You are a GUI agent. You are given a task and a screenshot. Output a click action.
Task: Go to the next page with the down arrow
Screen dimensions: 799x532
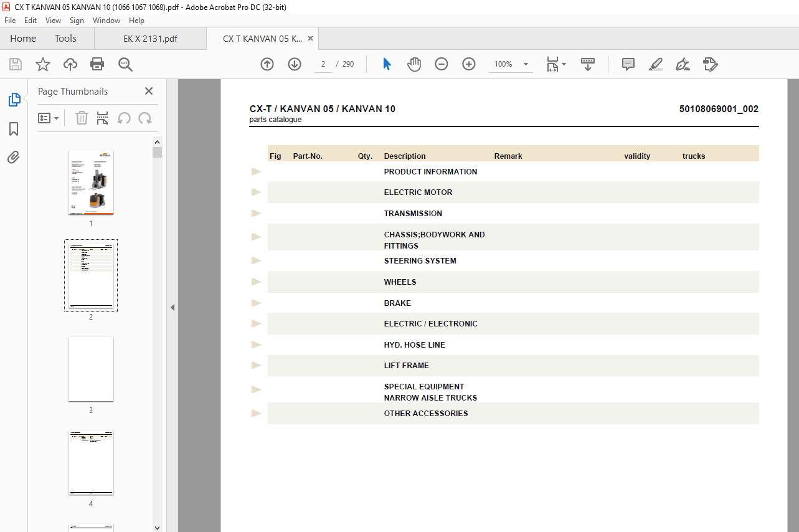pos(295,64)
